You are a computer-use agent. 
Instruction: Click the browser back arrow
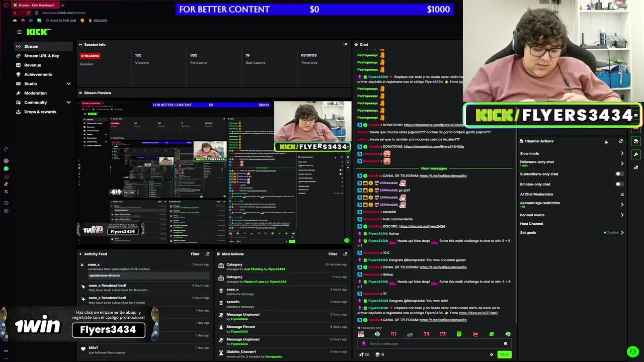coord(15,13)
